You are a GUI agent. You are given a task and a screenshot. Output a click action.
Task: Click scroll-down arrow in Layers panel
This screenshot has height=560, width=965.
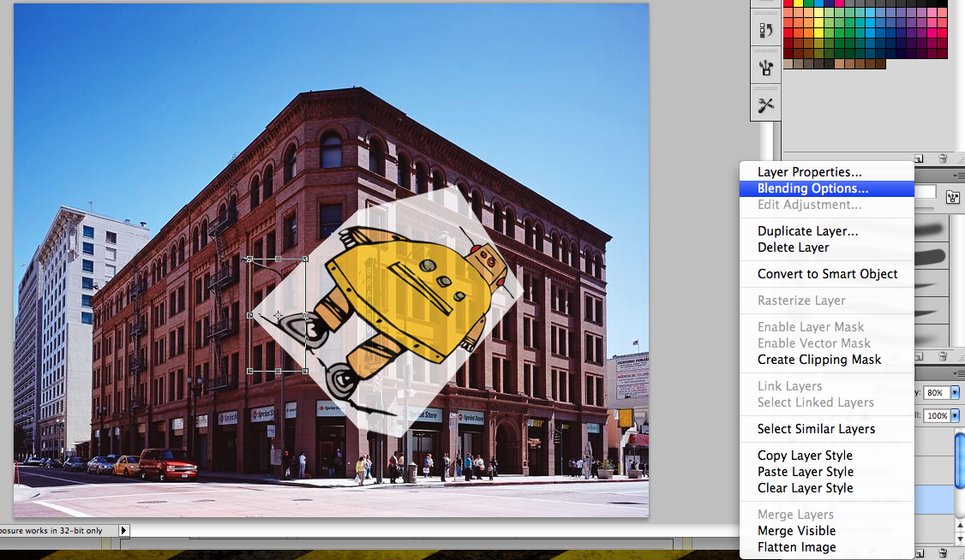click(960, 539)
